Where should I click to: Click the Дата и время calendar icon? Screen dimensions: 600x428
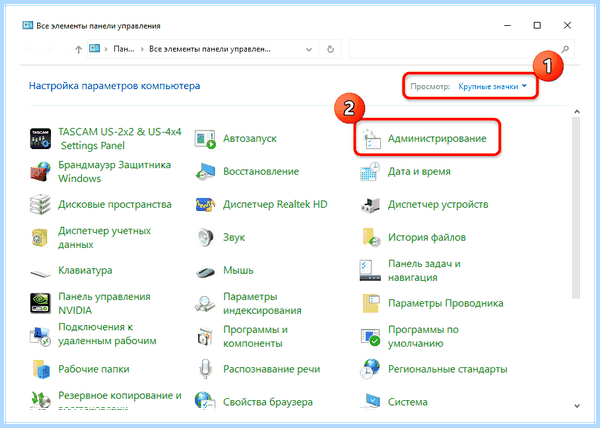(x=370, y=171)
